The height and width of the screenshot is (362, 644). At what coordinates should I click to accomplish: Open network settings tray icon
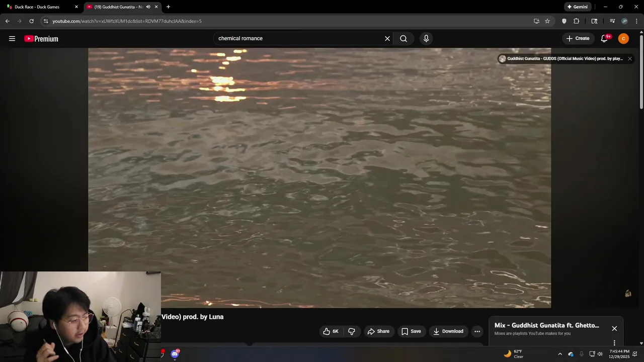click(592, 354)
